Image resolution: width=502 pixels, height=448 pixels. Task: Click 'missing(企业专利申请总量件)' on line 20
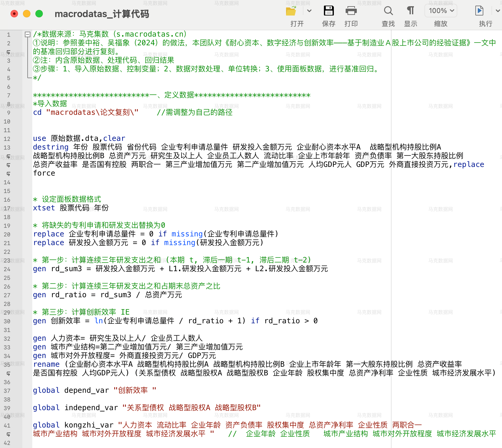225,234
